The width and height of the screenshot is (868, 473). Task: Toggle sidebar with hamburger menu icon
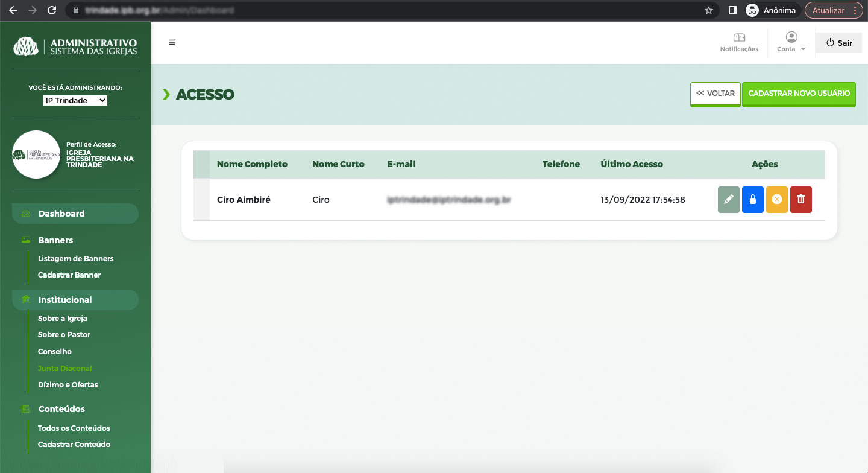(x=172, y=42)
